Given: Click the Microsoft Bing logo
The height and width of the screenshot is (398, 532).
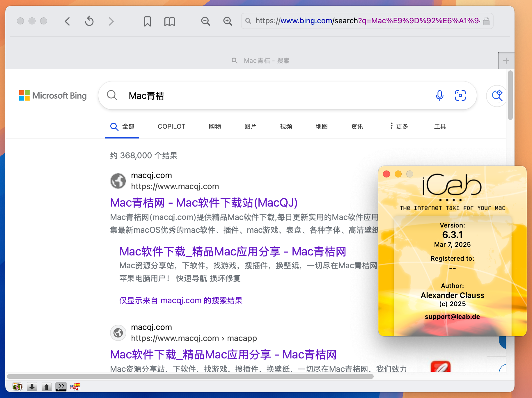Looking at the screenshot, I should coord(53,95).
